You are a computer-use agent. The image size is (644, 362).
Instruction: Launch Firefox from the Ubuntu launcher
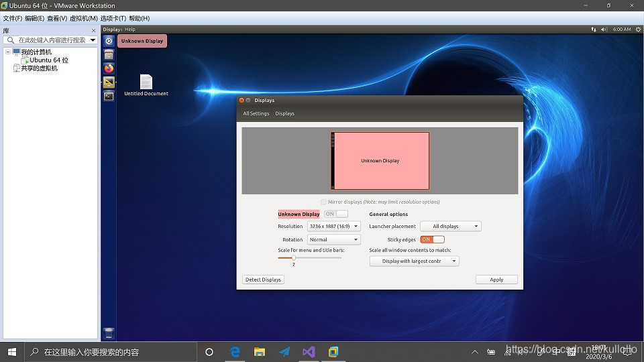109,68
